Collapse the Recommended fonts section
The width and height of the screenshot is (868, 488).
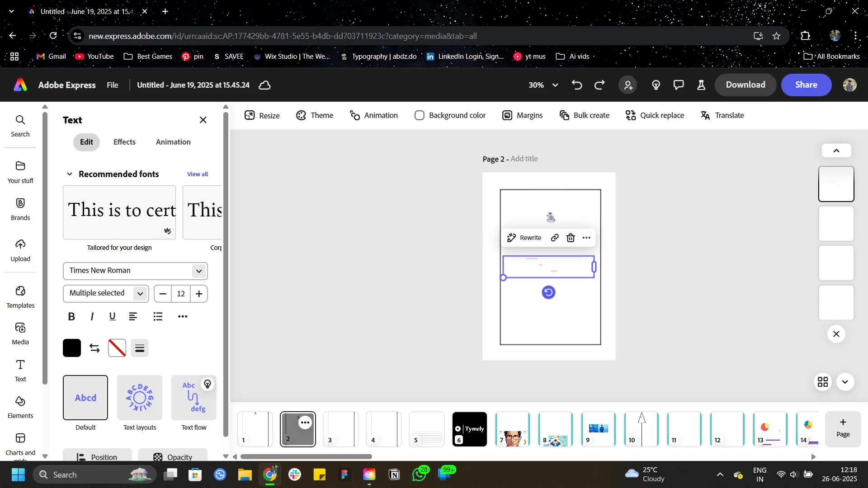coord(70,174)
